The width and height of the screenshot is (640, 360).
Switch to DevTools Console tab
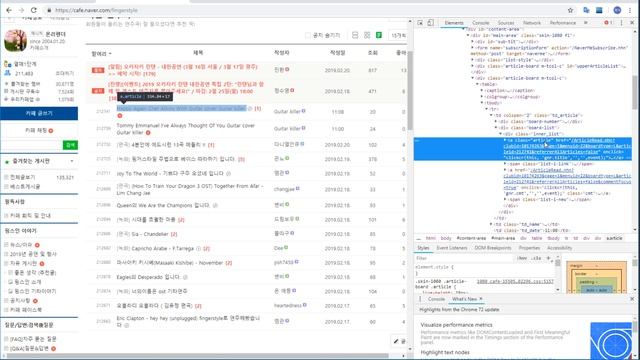(x=481, y=23)
